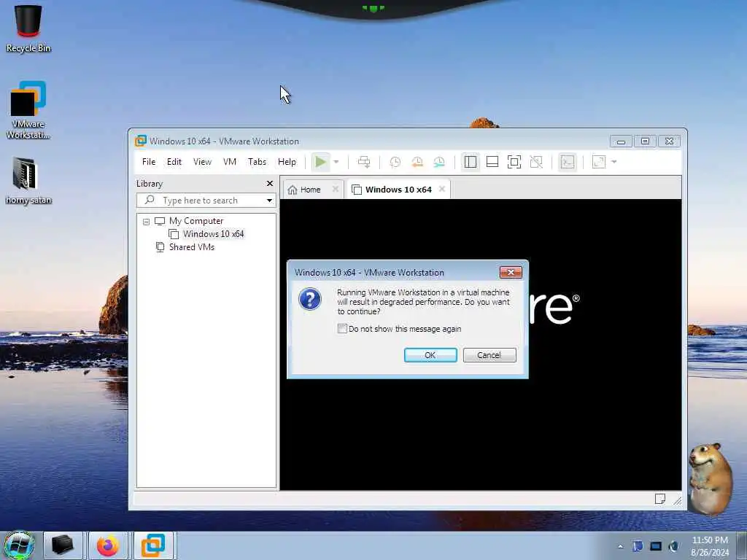The height and width of the screenshot is (560, 747).
Task: Select Windows 10 x64 in Library tree
Action: coord(213,234)
